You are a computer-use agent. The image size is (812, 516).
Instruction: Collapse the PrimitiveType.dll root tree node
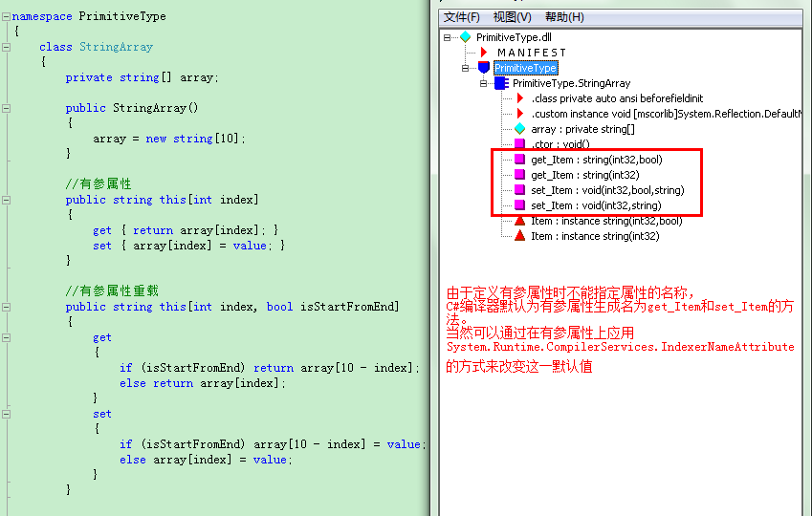tap(447, 37)
